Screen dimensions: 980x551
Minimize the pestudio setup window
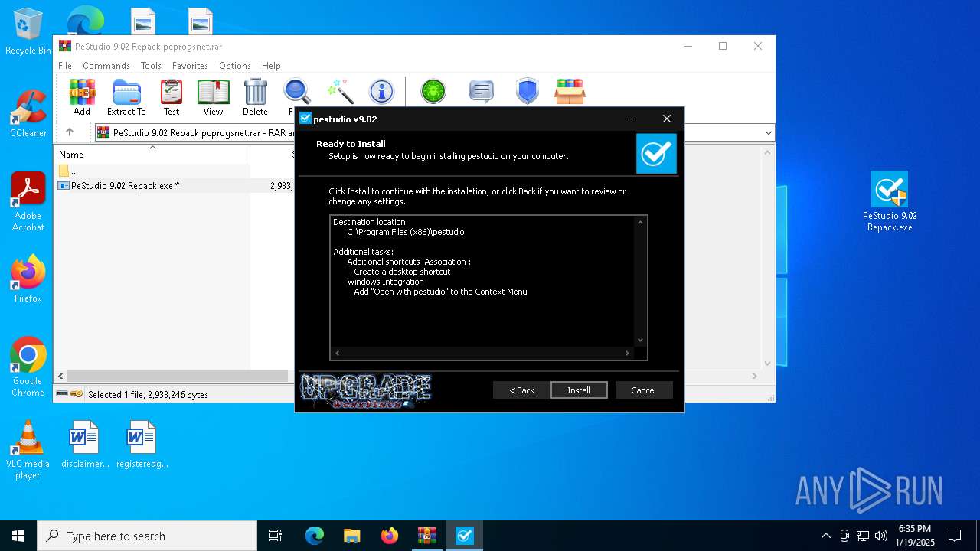tap(632, 119)
